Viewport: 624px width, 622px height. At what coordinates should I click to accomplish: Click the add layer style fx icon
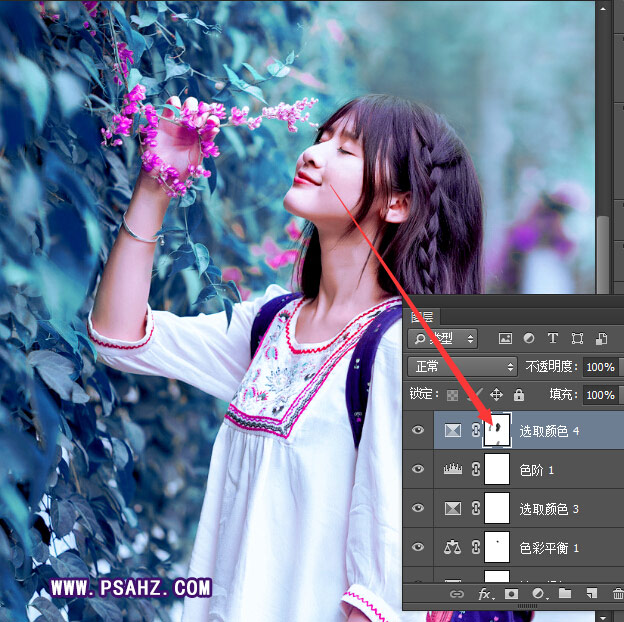tap(485, 594)
